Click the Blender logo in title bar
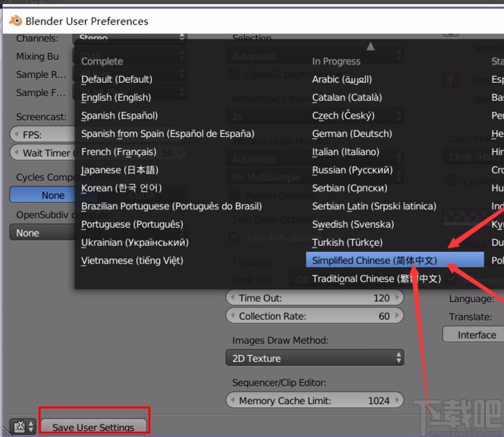504x437 pixels. click(x=15, y=21)
